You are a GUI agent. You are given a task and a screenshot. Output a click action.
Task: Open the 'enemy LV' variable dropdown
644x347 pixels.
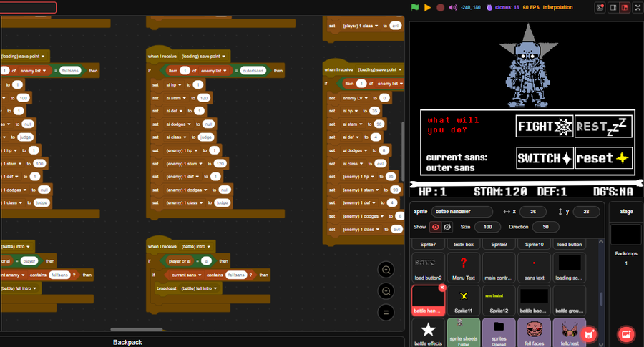pos(355,98)
